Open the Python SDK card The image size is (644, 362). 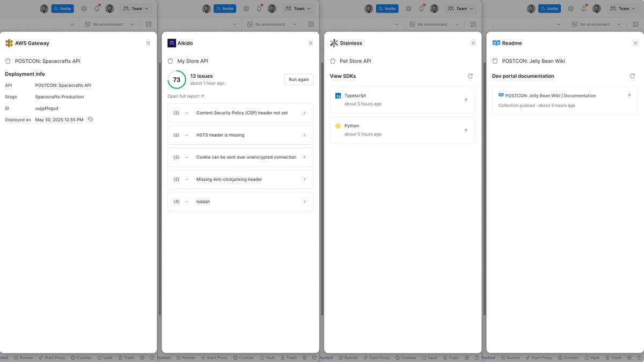402,130
